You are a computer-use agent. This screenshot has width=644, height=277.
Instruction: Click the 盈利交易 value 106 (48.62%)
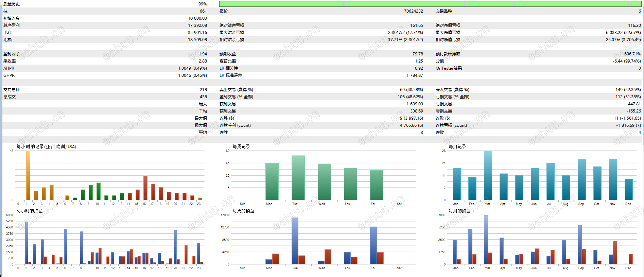point(410,97)
